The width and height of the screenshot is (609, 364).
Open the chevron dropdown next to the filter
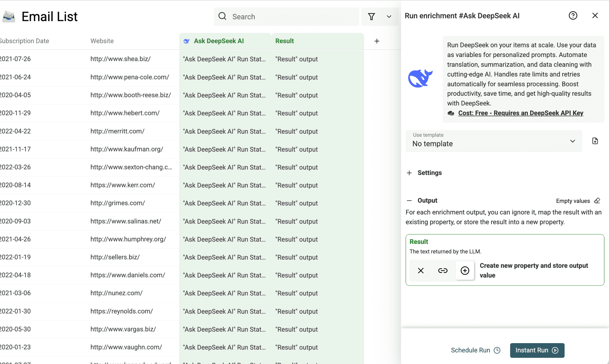coord(389,16)
